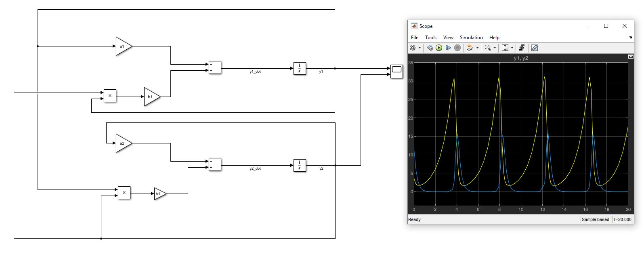This screenshot has width=644, height=259.
Task: Open the Scope configuration properties gear
Action: [413, 48]
